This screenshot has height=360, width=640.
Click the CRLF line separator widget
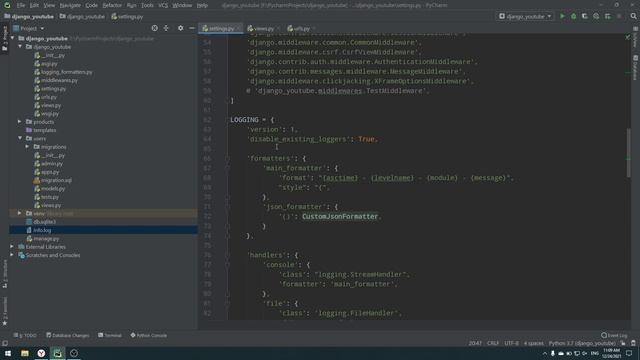(x=493, y=343)
